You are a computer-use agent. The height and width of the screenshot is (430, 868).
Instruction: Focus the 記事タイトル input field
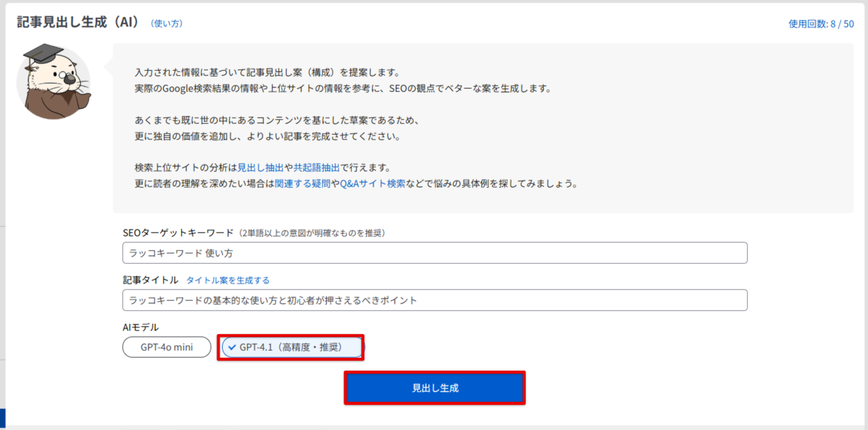point(435,300)
